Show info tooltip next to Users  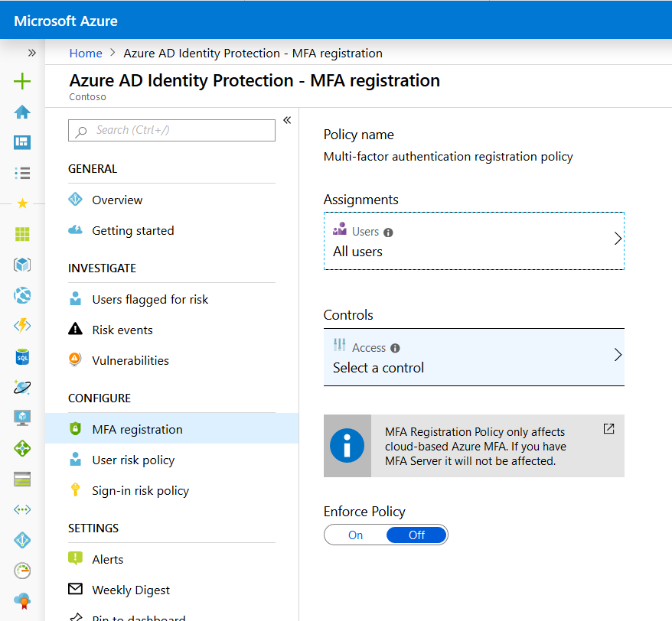click(x=388, y=232)
